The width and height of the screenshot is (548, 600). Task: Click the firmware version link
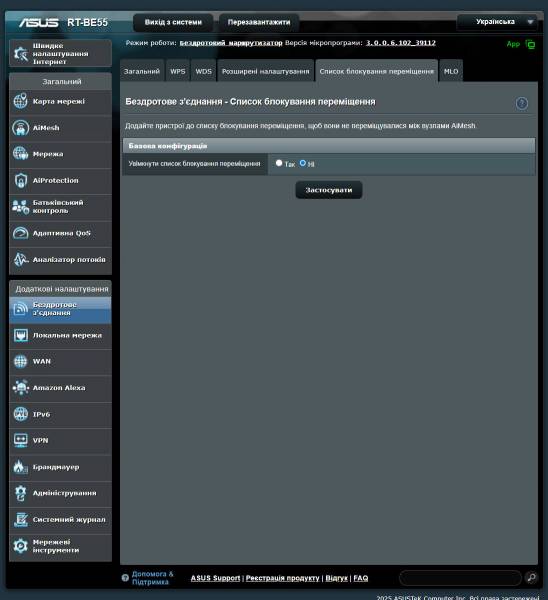click(401, 42)
